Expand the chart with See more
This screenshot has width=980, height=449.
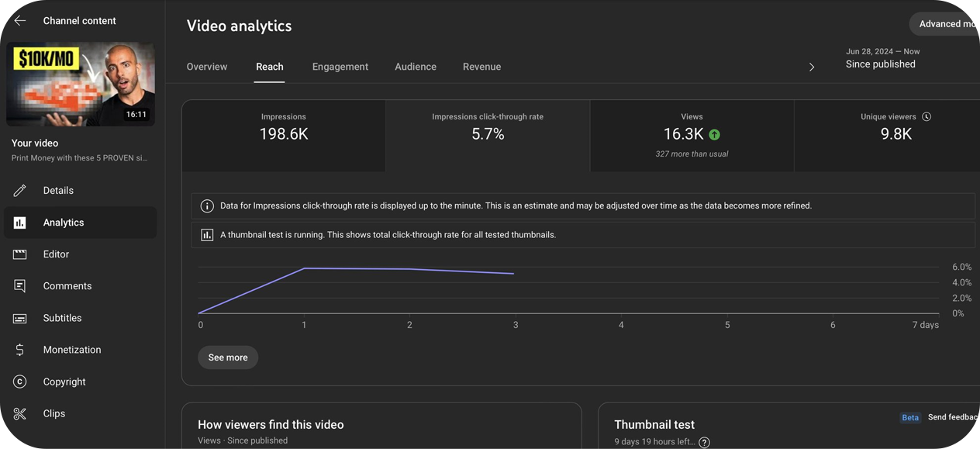point(228,357)
